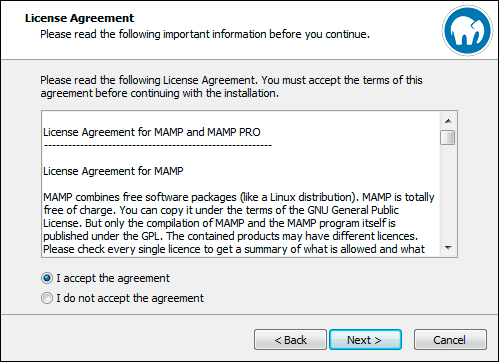This screenshot has width=499, height=362.
Task: Click the line 'published under the GPL' in license box
Action: click(230, 236)
